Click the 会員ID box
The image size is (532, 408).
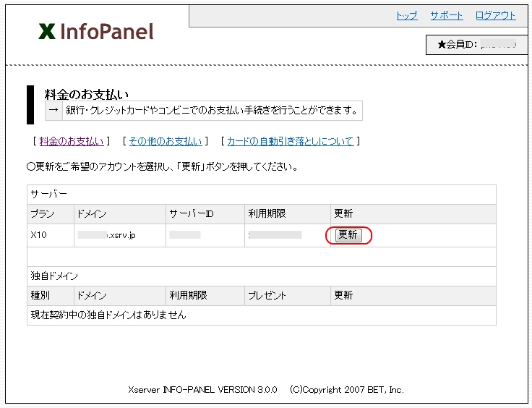click(476, 45)
